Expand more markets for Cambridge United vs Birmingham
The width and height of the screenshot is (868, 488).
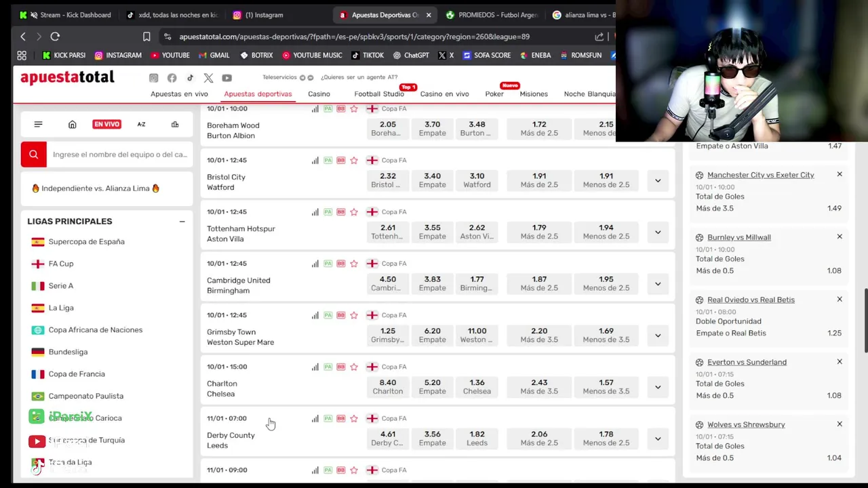tap(658, 283)
